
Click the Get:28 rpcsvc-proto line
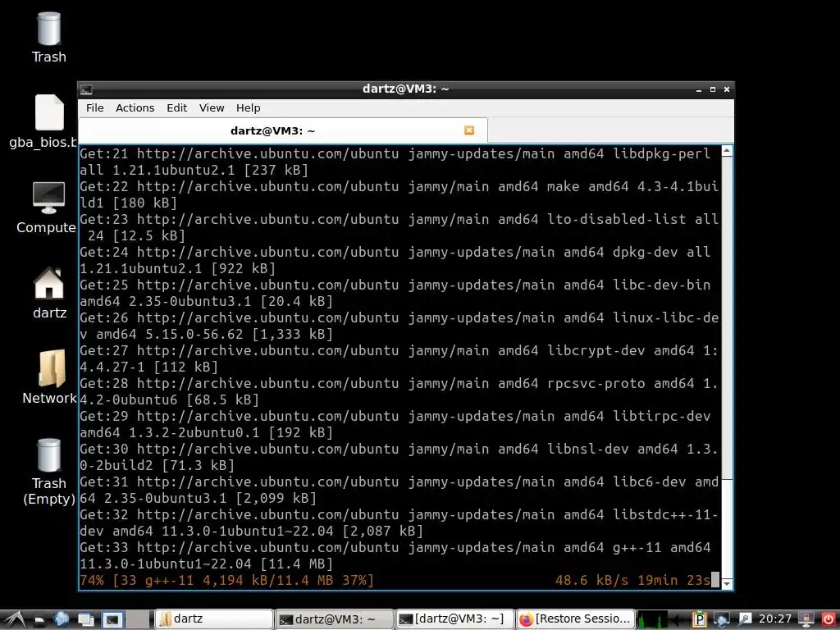click(399, 391)
